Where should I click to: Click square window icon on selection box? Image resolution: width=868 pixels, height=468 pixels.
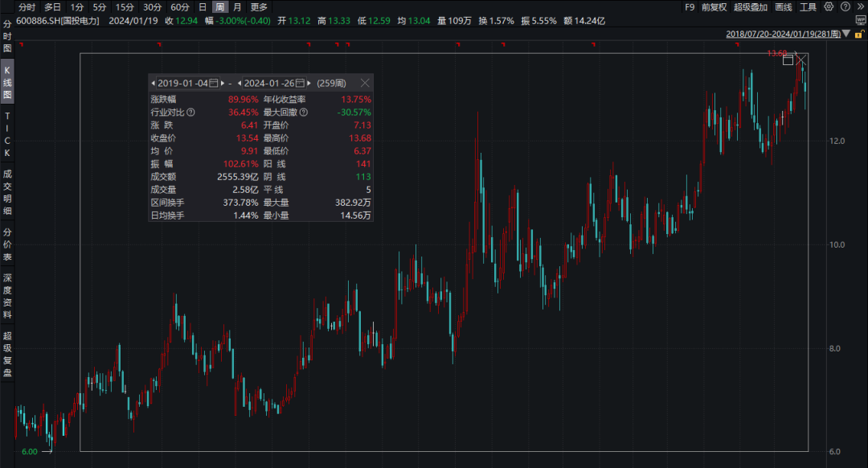click(x=788, y=60)
